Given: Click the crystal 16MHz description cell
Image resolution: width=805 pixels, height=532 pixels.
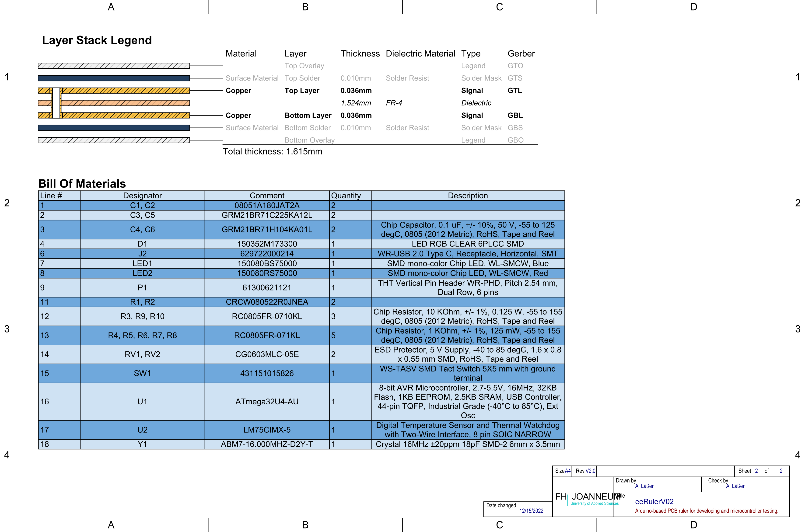Looking at the screenshot, I should [468, 444].
